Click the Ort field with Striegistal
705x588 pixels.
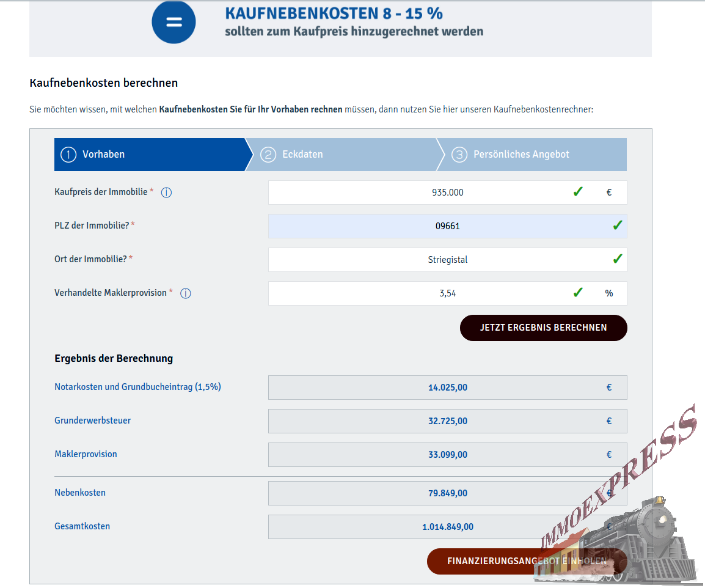(447, 260)
